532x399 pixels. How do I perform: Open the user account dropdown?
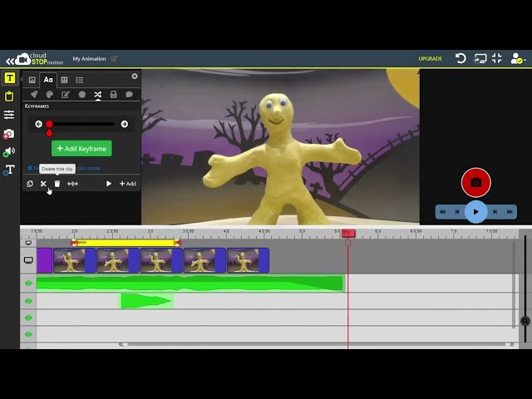518,59
